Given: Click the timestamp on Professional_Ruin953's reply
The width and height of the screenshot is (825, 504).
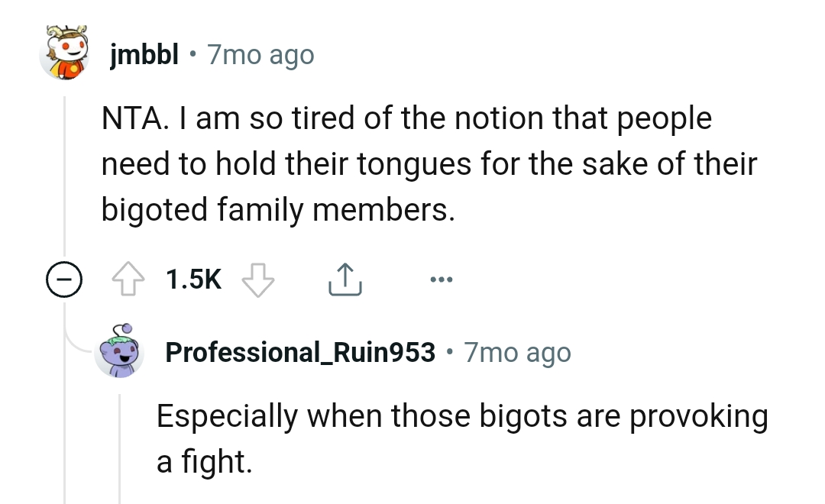Looking at the screenshot, I should click(516, 351).
